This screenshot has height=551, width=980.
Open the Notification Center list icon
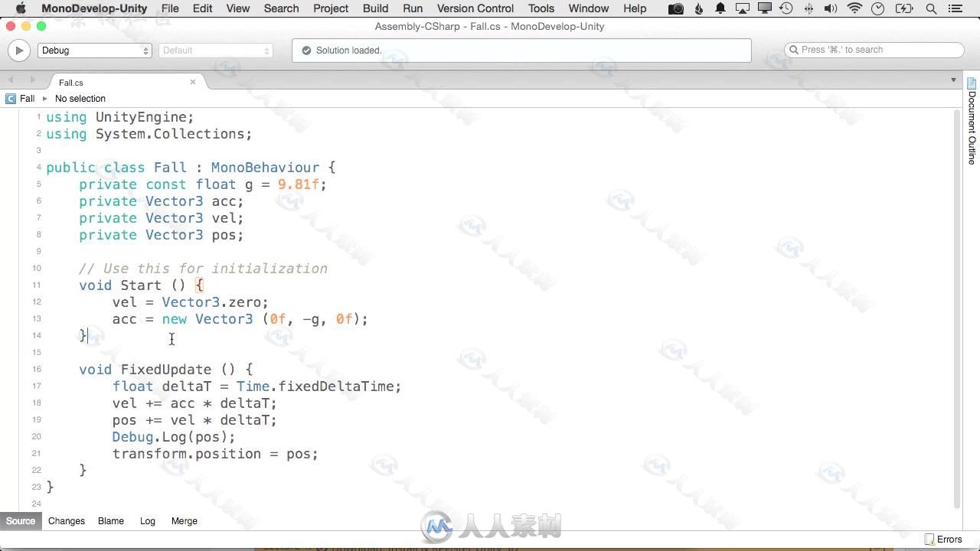[x=956, y=9]
